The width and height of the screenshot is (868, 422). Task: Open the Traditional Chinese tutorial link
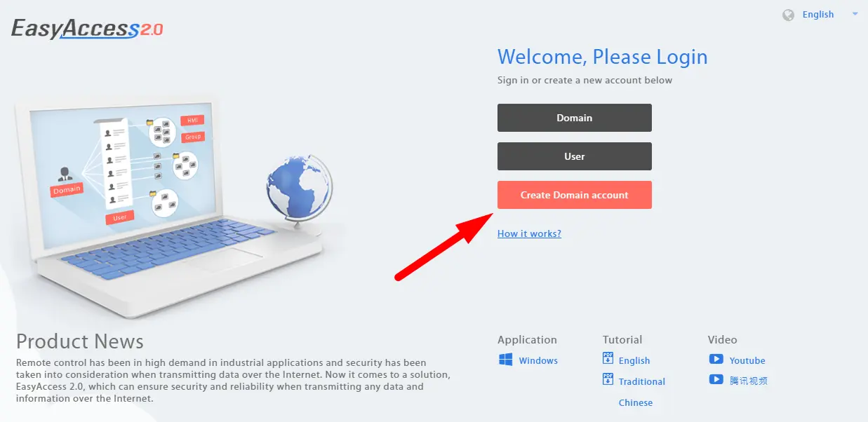642,392
